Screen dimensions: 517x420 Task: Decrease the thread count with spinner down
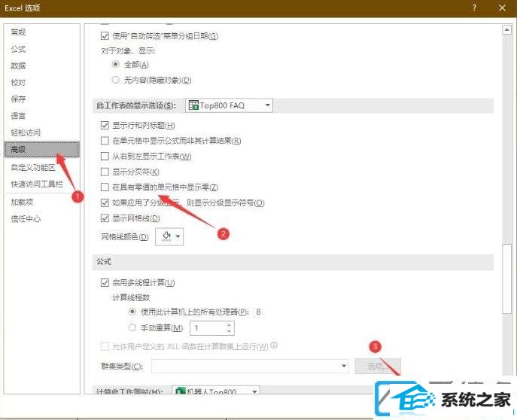pos(230,330)
